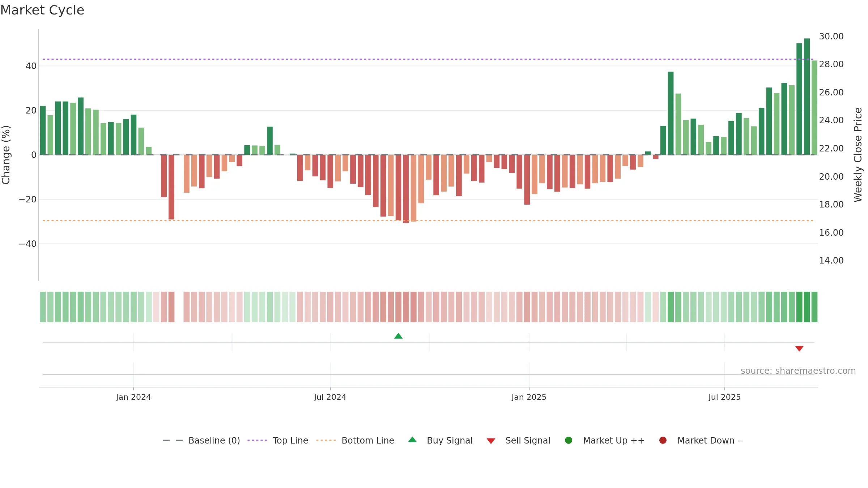Image resolution: width=868 pixels, height=488 pixels.
Task: Click the Change (%) axis title
Action: pos(6,155)
